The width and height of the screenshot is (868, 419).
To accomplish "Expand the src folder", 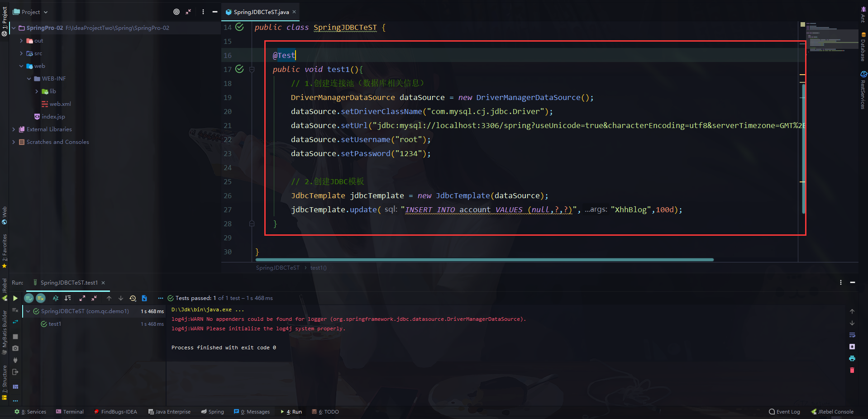I will pos(21,53).
